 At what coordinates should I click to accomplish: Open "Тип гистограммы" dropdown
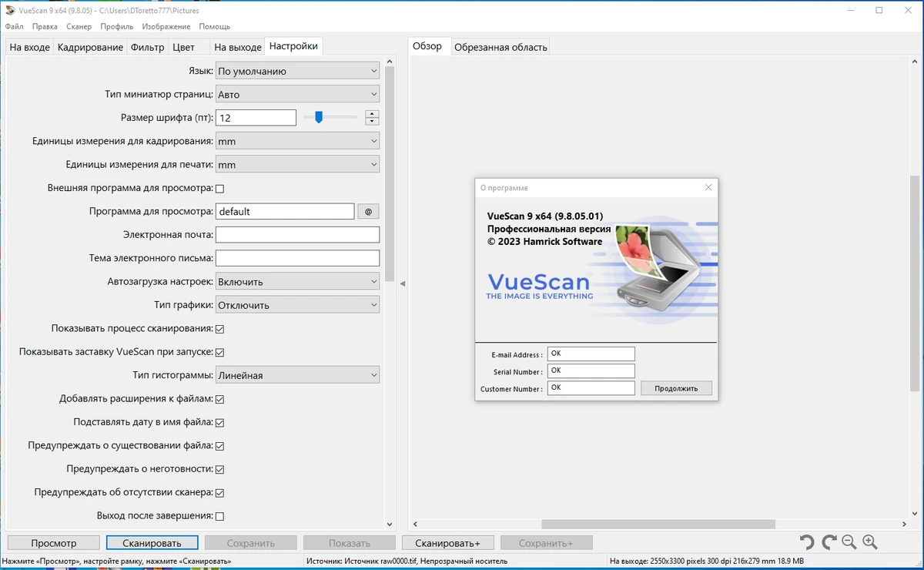297,375
